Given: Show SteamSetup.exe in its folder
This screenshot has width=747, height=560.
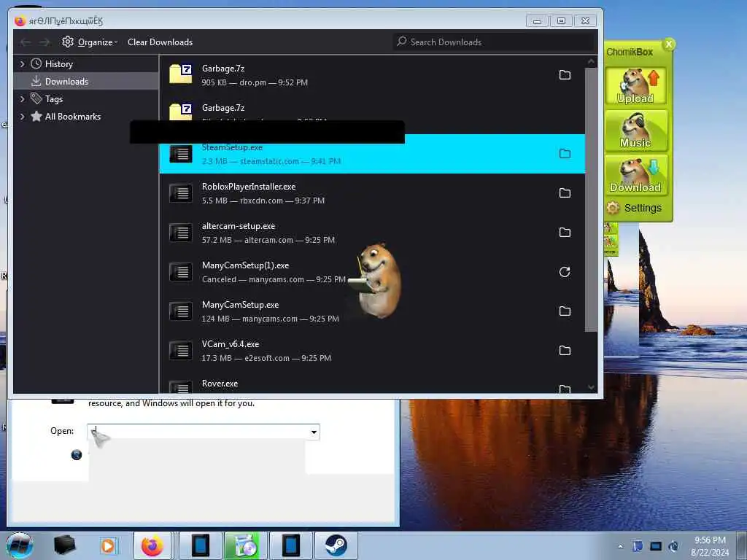Looking at the screenshot, I should pos(565,153).
